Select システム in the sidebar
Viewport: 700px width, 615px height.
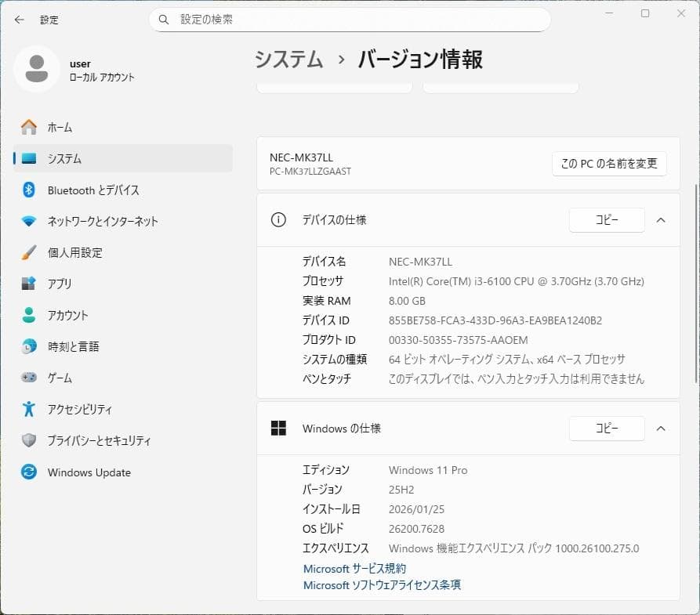[x=60, y=158]
